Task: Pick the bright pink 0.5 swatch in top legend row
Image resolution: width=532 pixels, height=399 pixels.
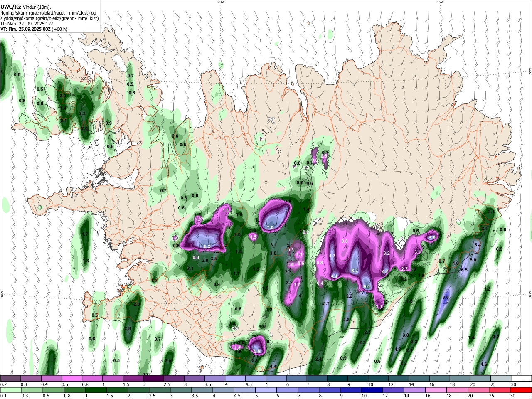Action: click(x=72, y=378)
